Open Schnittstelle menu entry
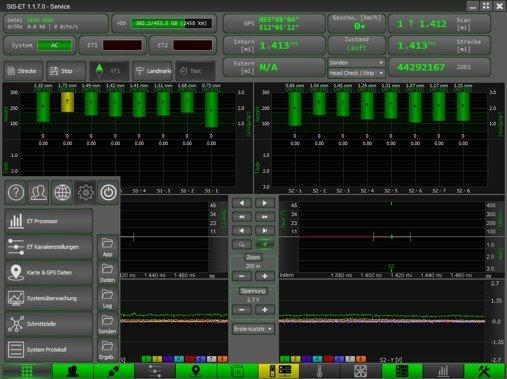The width and height of the screenshot is (507, 379). click(49, 324)
